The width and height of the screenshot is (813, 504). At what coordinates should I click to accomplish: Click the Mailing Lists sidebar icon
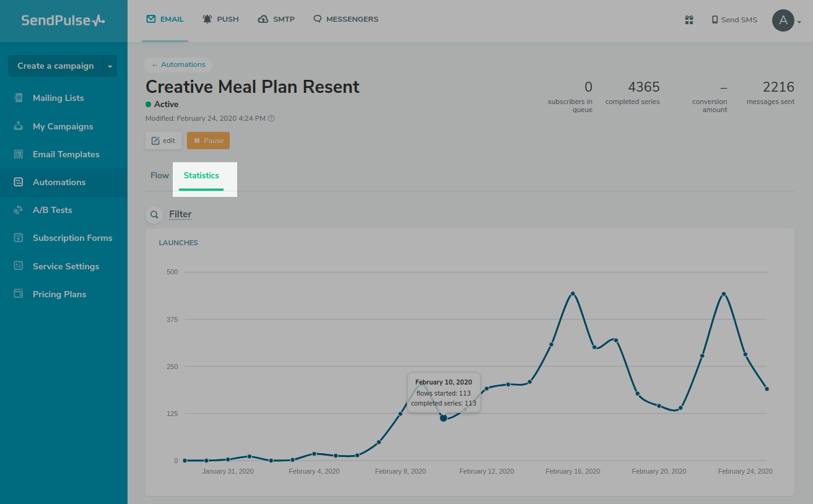[x=19, y=98]
